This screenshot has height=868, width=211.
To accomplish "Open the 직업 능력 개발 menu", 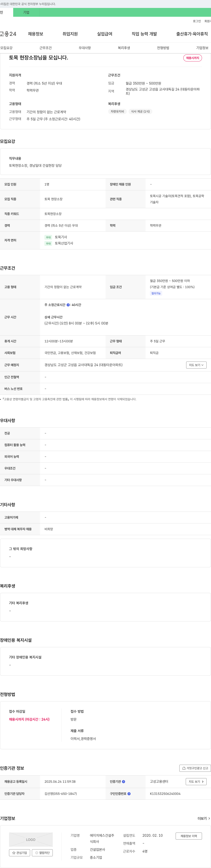I will pos(144,34).
